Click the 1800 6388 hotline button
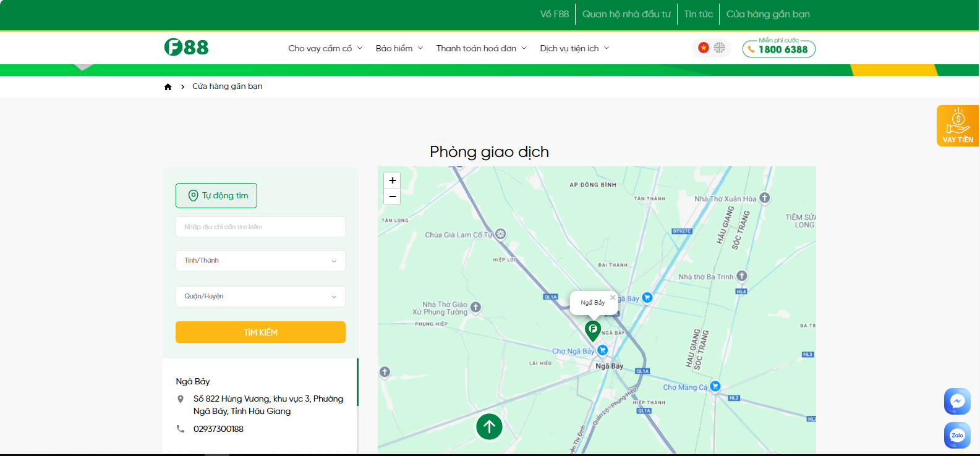Screen dimensions: 980x456 click(779, 48)
